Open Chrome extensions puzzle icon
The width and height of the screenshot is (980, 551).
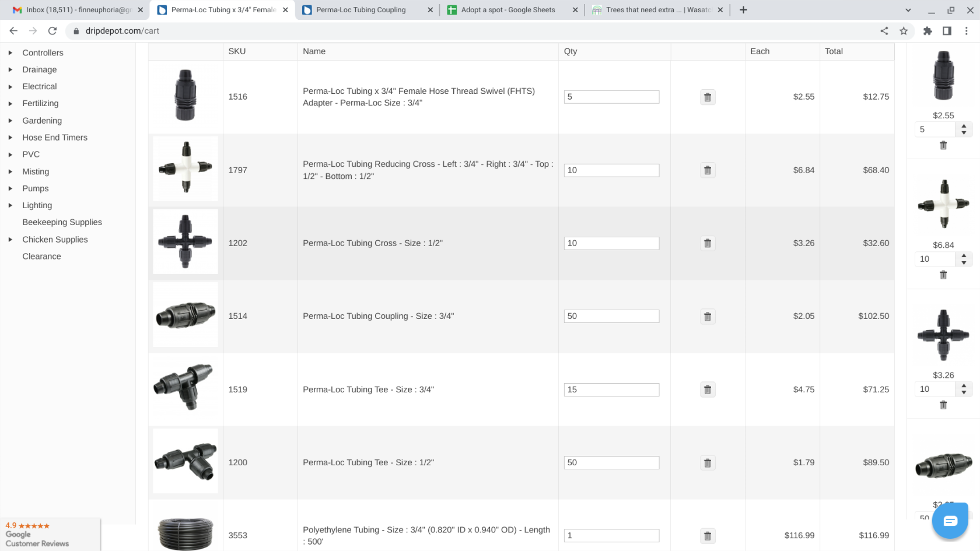(928, 31)
